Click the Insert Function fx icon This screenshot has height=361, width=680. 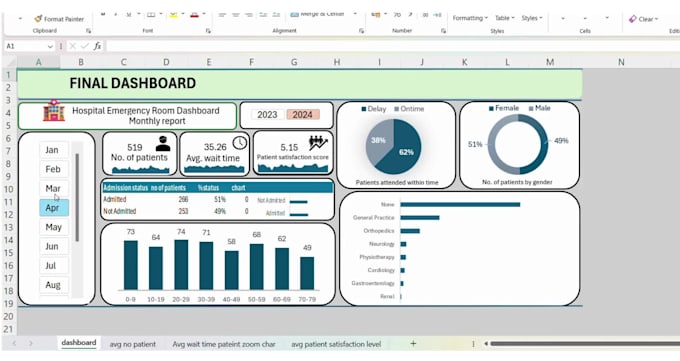tap(98, 46)
